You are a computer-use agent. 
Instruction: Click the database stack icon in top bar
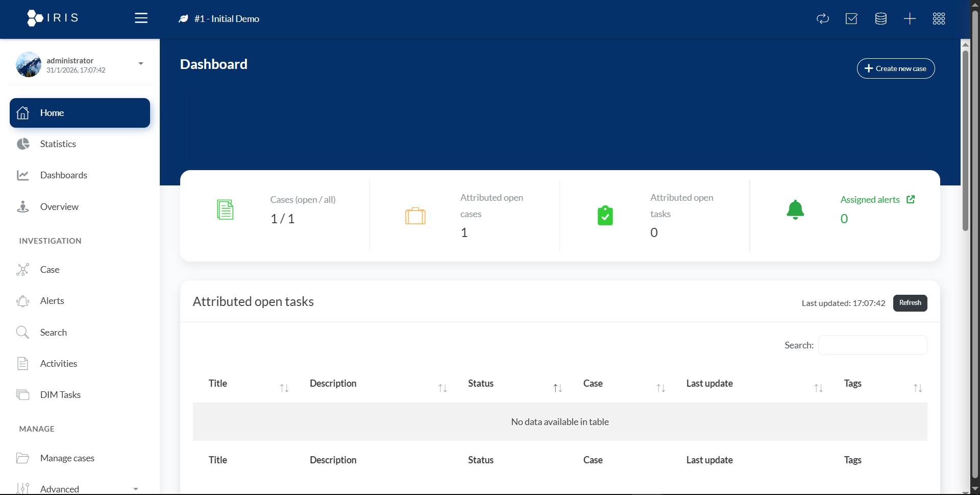[880, 19]
